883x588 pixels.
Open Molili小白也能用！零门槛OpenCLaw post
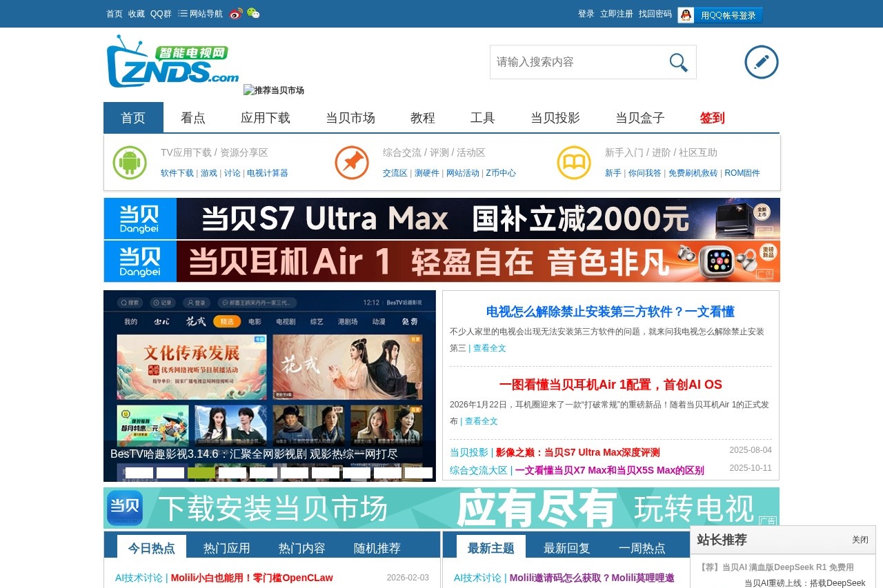[252, 578]
